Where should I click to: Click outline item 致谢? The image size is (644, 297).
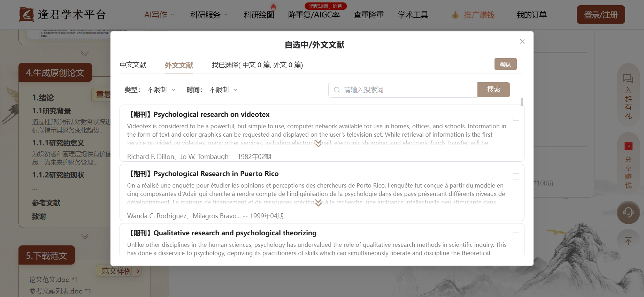(39, 216)
